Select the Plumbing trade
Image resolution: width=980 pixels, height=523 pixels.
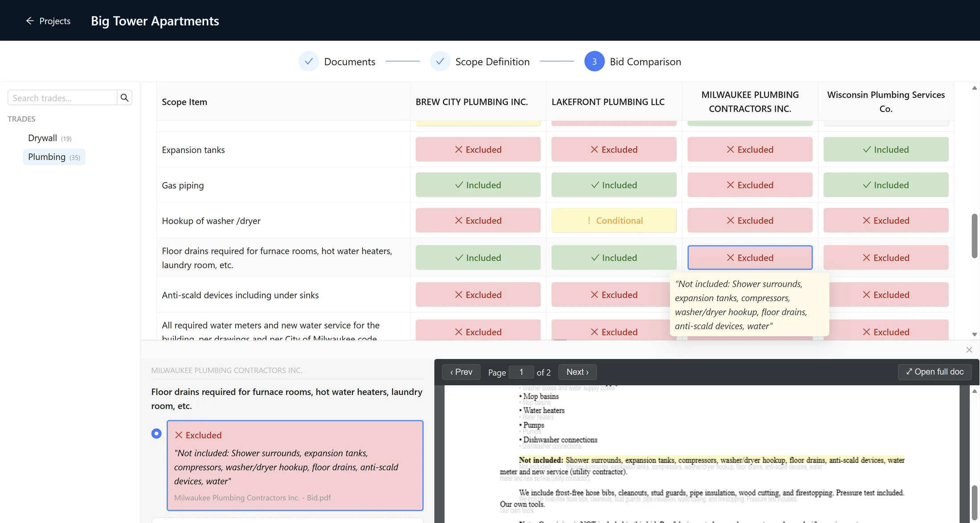pos(54,157)
